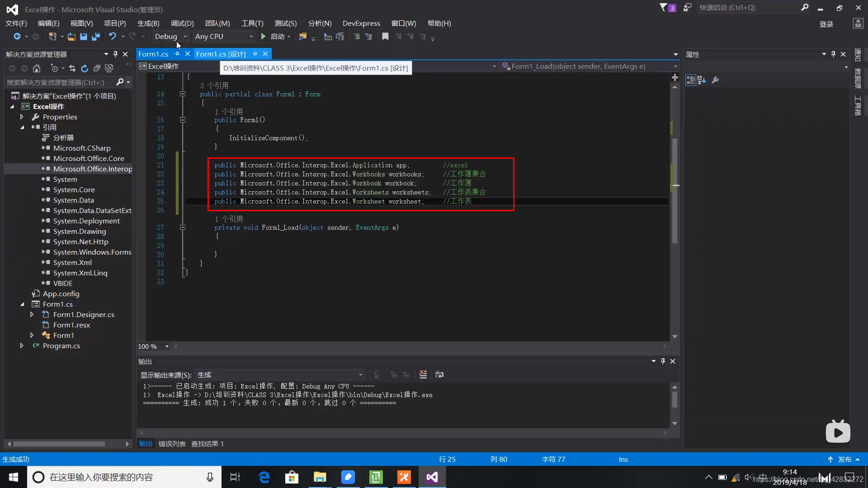The width and height of the screenshot is (868, 488).
Task: Open Find in Files toolbar icon
Action: tap(302, 36)
